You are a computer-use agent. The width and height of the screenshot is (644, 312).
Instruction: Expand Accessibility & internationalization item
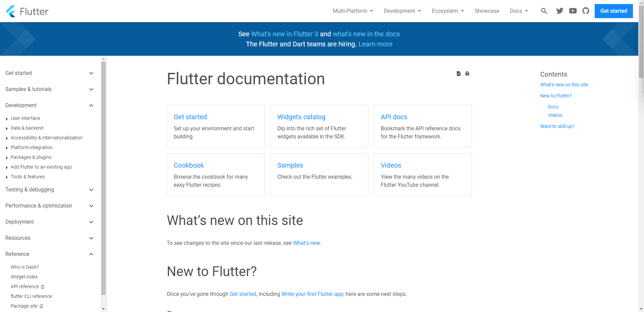[x=44, y=138]
